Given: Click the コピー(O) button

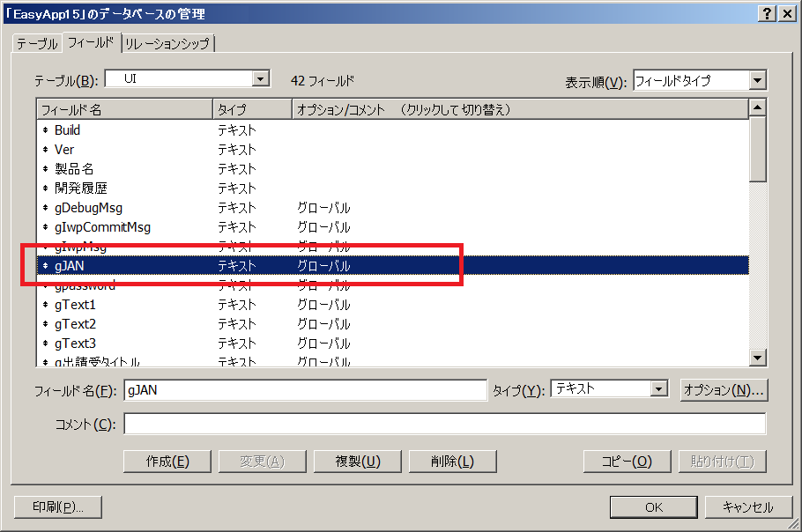Looking at the screenshot, I should (x=627, y=462).
